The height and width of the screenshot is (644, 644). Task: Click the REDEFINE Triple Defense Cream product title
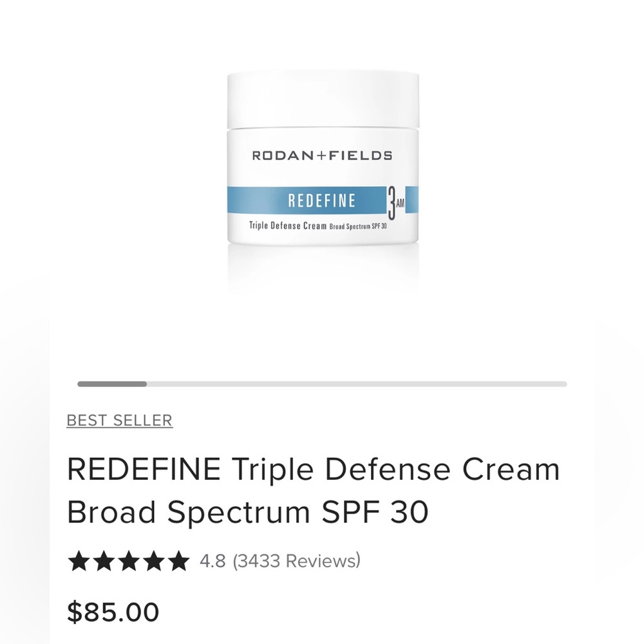coord(314,468)
